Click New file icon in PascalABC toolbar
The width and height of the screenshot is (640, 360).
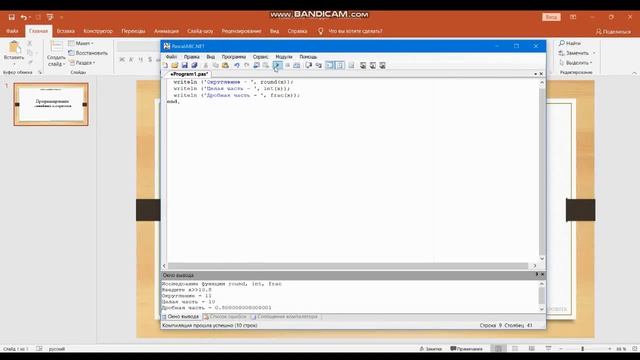165,65
